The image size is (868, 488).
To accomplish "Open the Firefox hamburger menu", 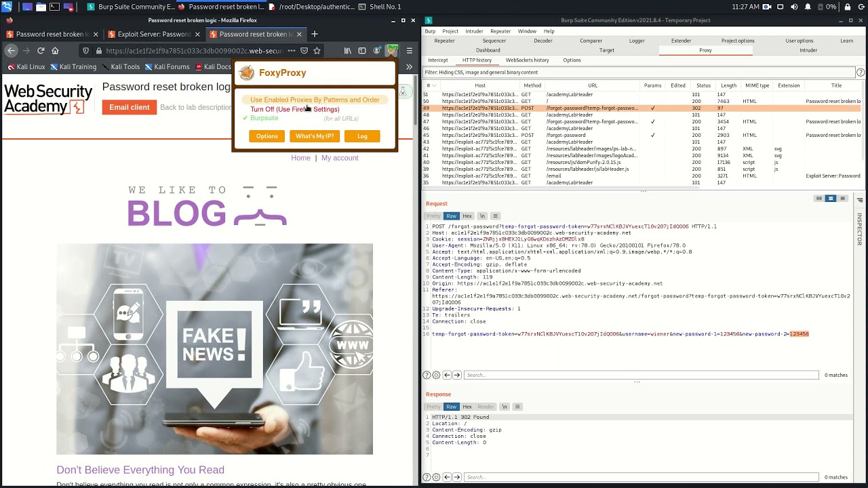I will click(x=409, y=51).
